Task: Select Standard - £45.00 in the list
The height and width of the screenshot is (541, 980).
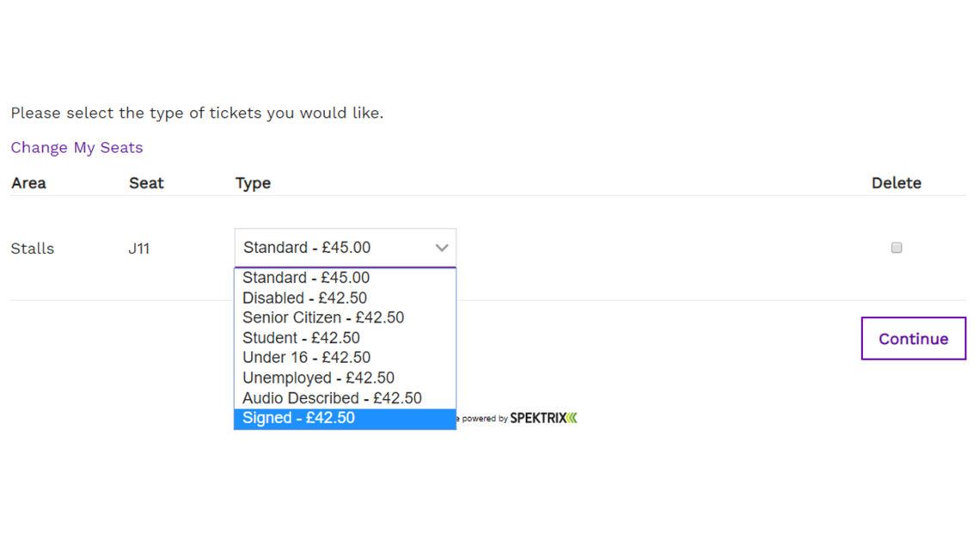Action: tap(345, 278)
